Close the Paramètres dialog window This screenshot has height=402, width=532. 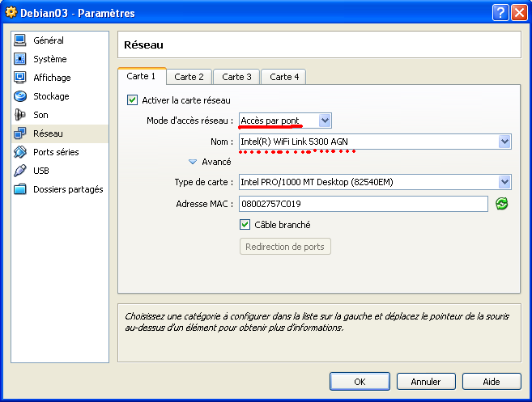pyautogui.click(x=519, y=13)
